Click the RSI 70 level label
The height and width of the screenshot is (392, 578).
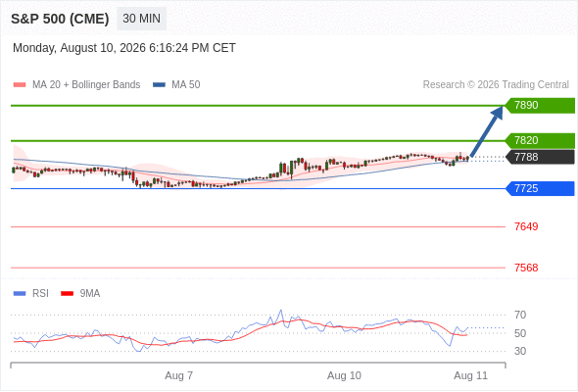pos(520,315)
